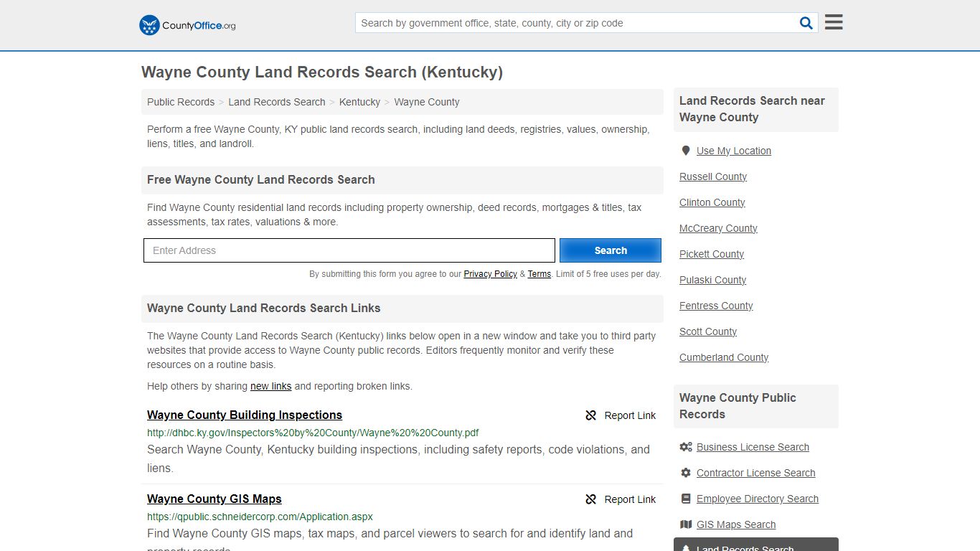Click the blue Search button
This screenshot has height=551, width=980.
(x=611, y=250)
